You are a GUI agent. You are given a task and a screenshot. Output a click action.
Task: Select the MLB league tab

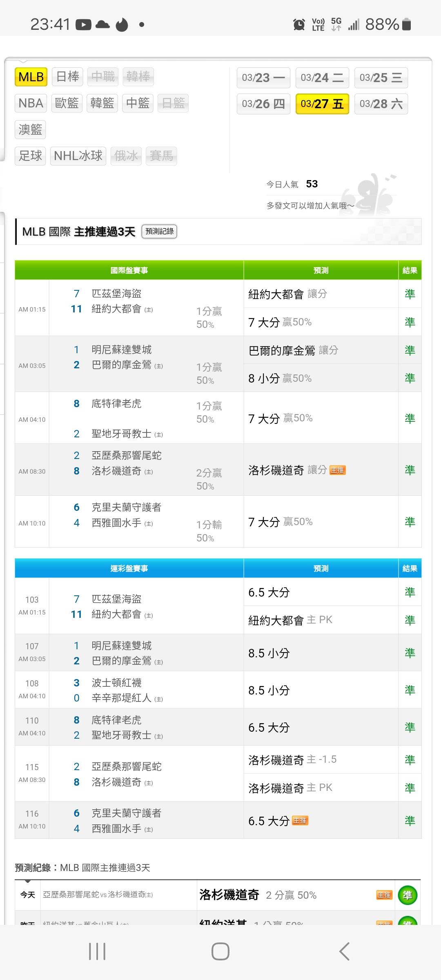(x=31, y=77)
